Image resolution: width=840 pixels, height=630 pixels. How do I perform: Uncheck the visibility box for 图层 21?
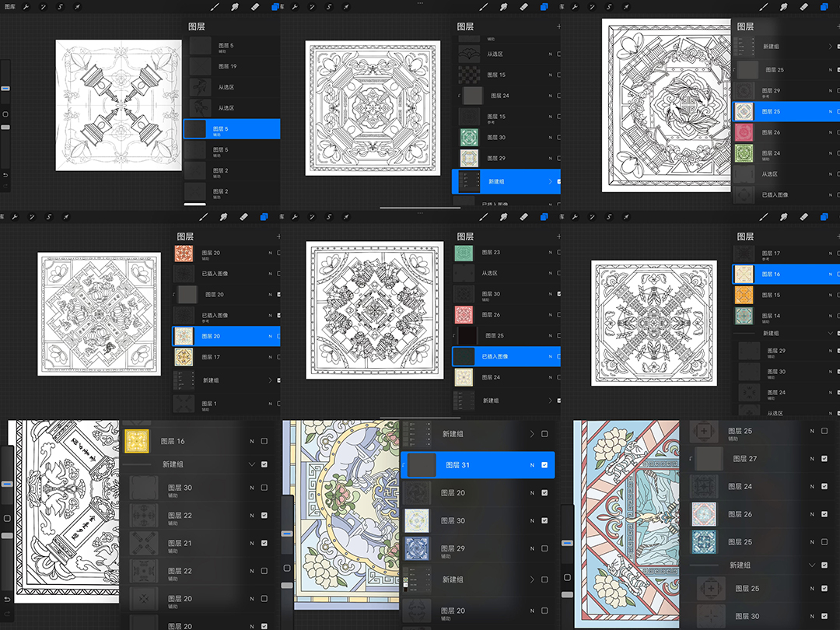point(264,543)
